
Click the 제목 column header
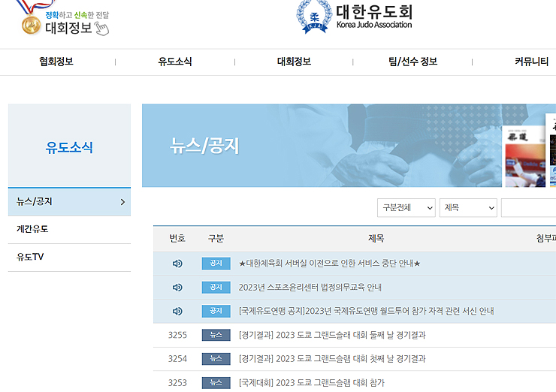376,238
